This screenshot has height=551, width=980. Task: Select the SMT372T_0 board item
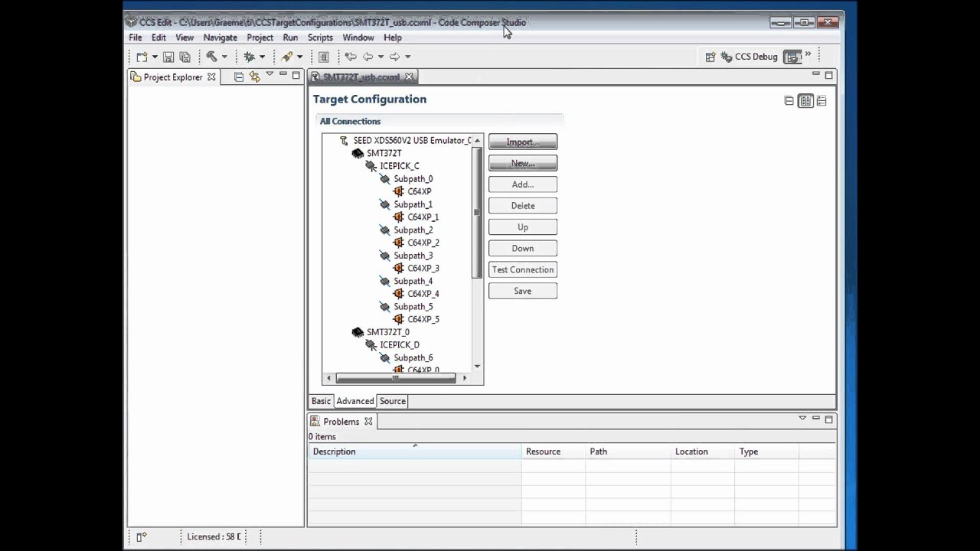[x=387, y=332]
